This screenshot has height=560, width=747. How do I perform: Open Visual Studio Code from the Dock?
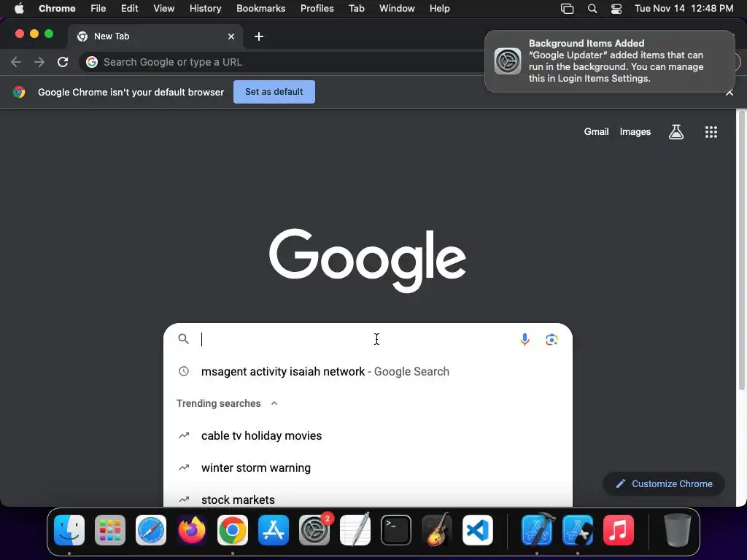pos(478,530)
